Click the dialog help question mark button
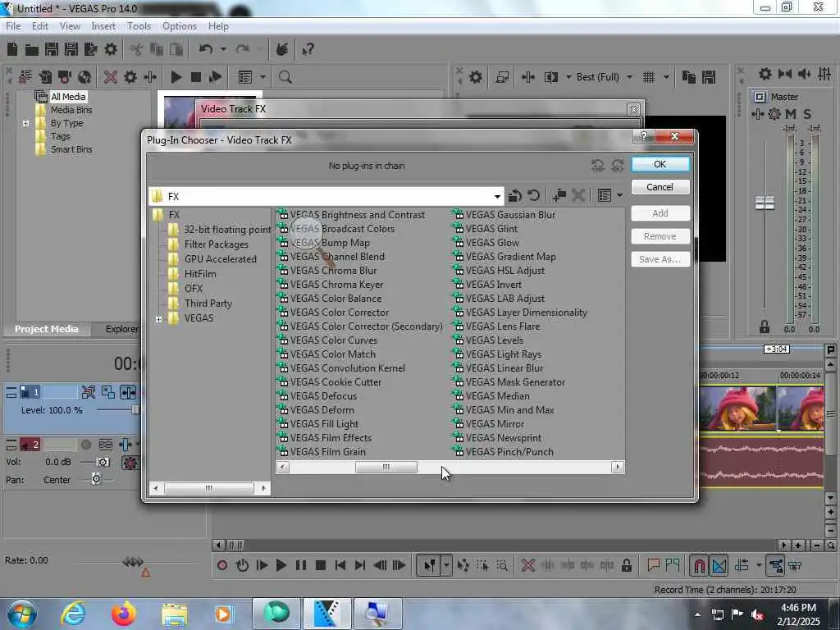The width and height of the screenshot is (840, 630). click(x=644, y=137)
